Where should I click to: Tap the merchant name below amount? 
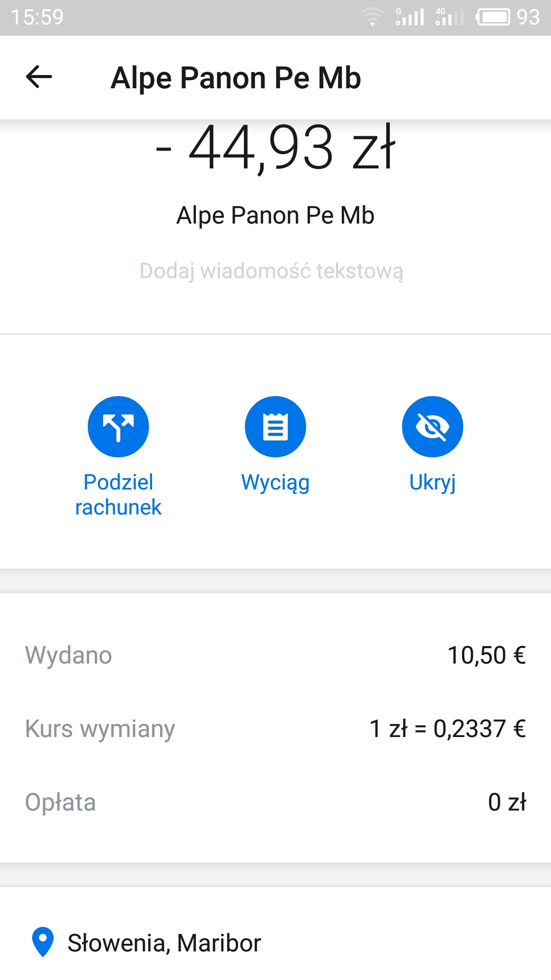275,215
